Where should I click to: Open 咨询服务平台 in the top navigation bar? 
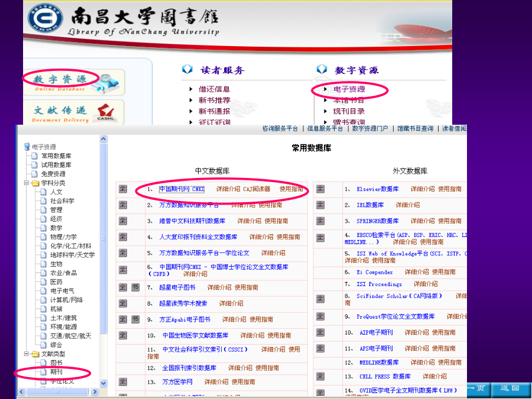(x=280, y=129)
